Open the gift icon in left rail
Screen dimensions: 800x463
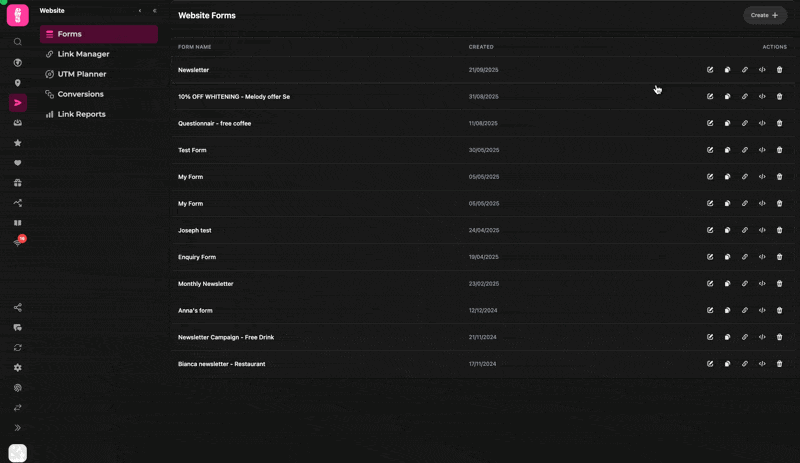(x=18, y=183)
